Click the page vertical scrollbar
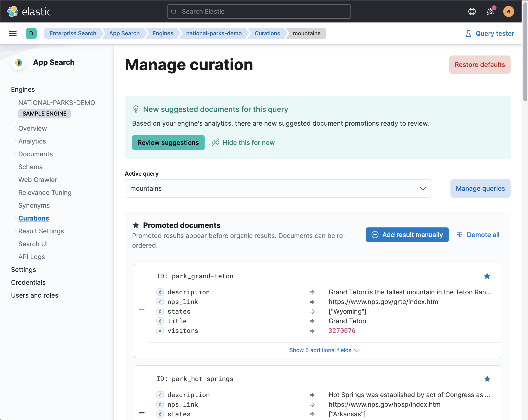This screenshot has height=420, width=528. click(525, 51)
